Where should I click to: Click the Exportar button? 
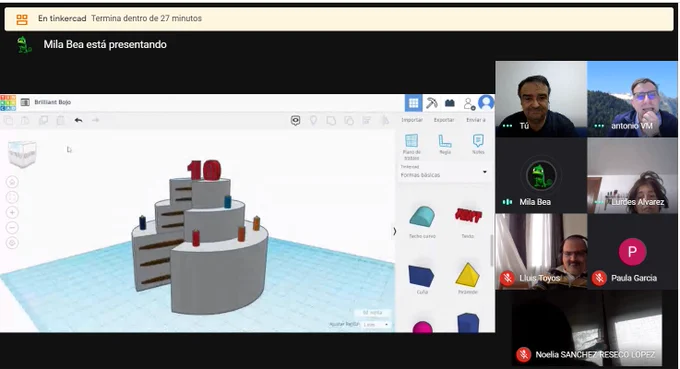[x=444, y=120]
